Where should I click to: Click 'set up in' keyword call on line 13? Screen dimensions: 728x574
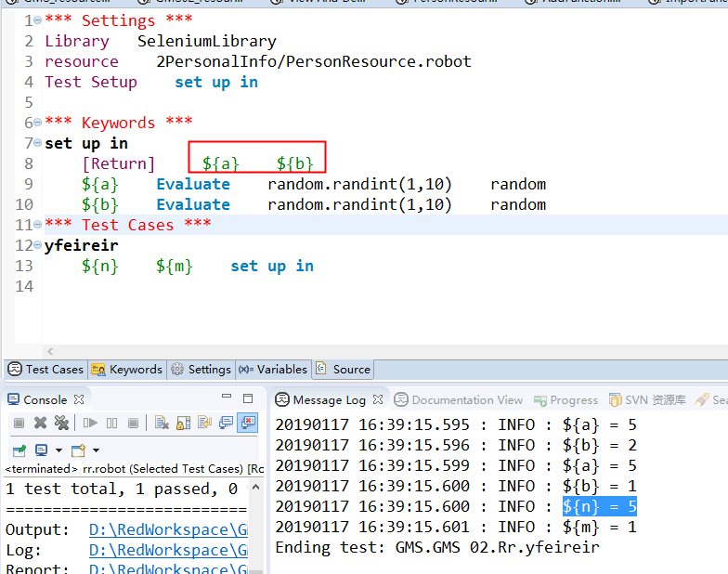[x=272, y=266]
